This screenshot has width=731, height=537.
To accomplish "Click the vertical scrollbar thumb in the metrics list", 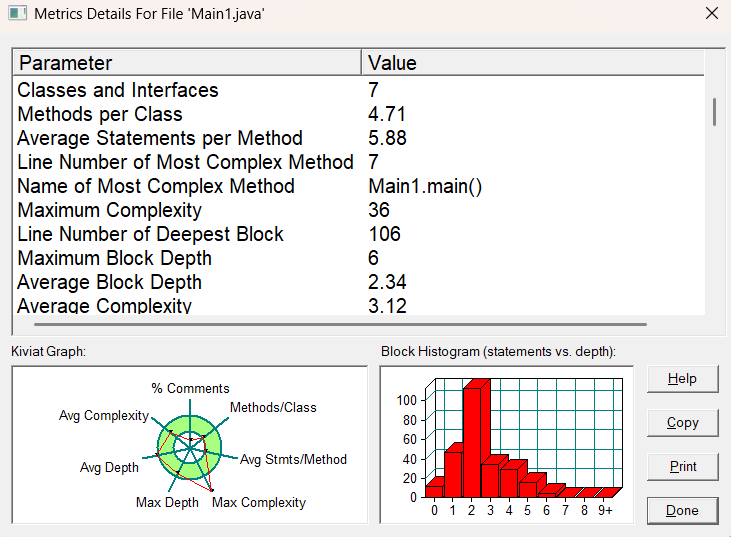I will point(714,111).
